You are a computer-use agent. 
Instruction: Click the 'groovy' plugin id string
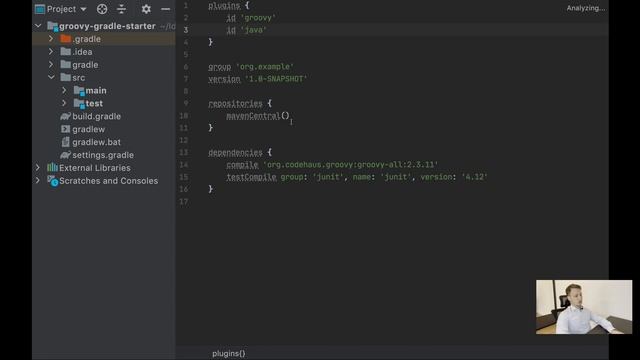pyautogui.click(x=258, y=18)
